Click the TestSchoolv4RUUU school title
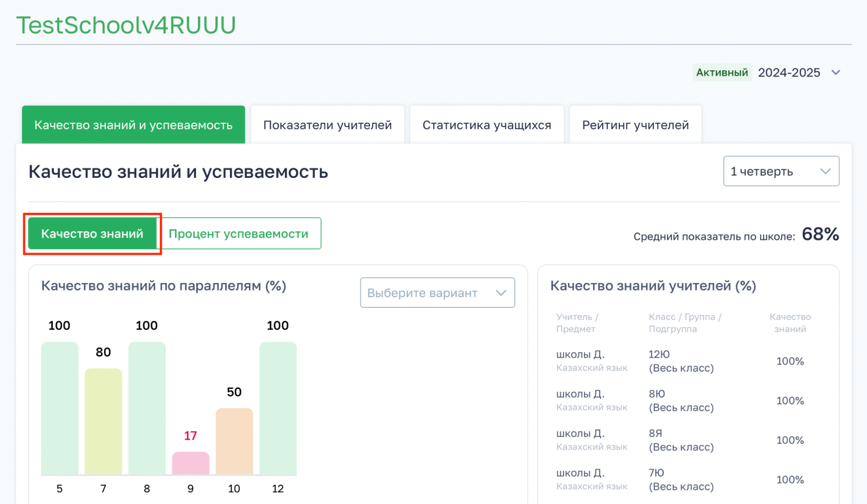Viewport: 867px width, 504px height. click(x=126, y=25)
